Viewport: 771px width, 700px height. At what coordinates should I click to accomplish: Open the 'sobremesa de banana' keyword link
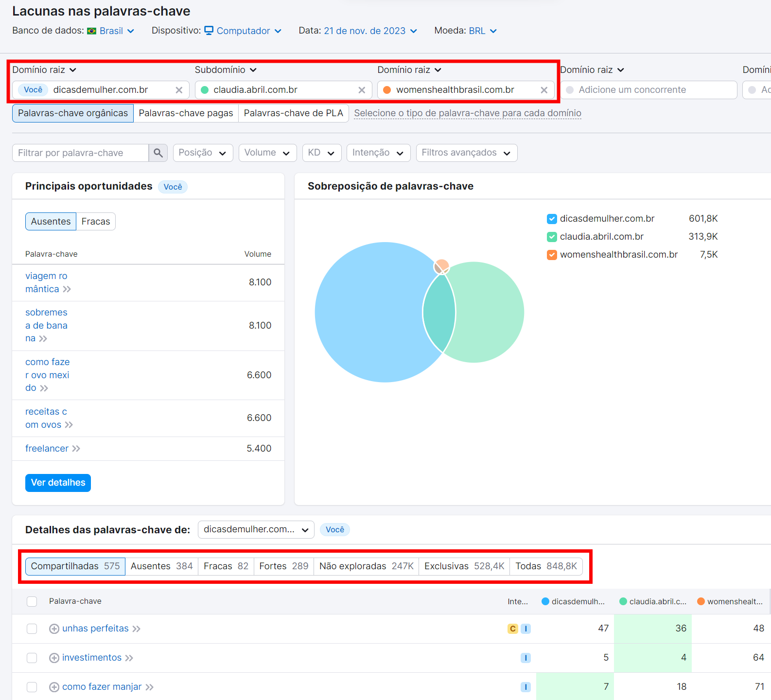[x=46, y=325]
